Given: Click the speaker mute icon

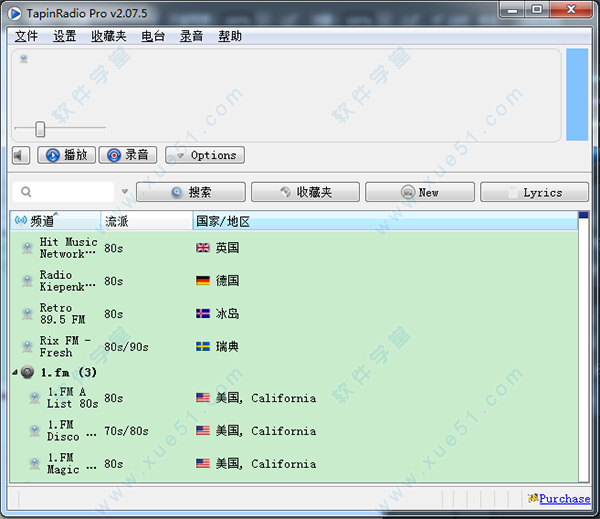Looking at the screenshot, I should click(21, 155).
